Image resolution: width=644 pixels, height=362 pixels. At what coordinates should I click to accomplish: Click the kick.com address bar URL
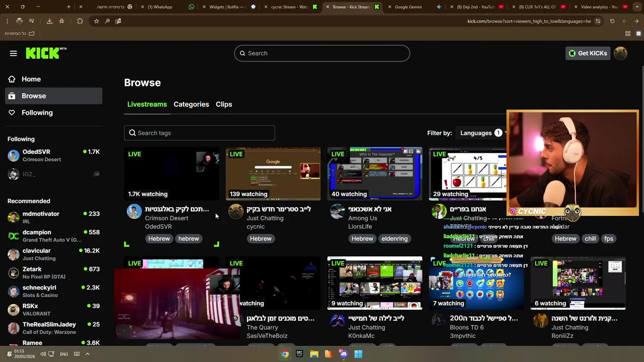click(x=529, y=21)
